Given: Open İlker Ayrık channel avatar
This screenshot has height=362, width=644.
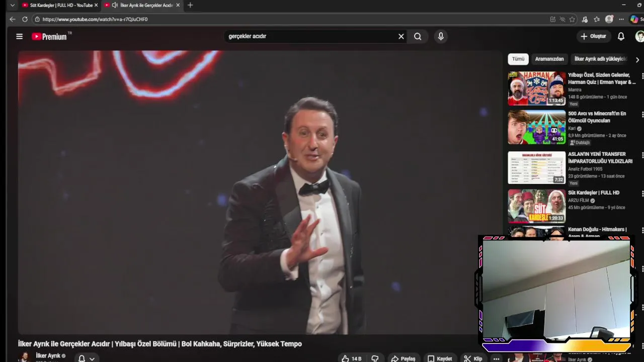Looking at the screenshot, I should [x=24, y=357].
